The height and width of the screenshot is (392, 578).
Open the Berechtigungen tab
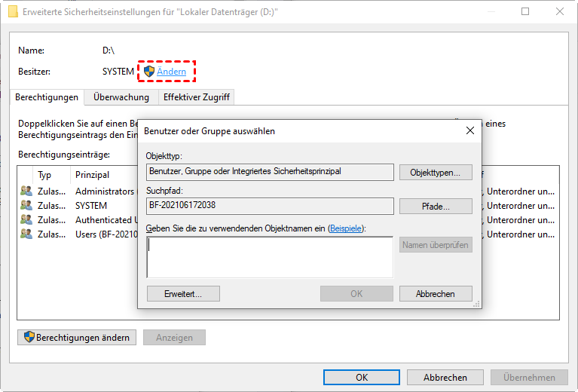tap(47, 97)
